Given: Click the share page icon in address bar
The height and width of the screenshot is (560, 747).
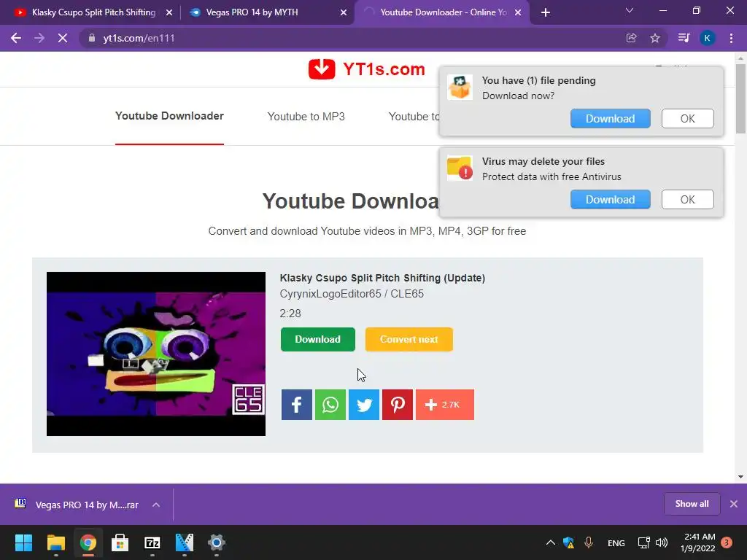Looking at the screenshot, I should pyautogui.click(x=631, y=38).
